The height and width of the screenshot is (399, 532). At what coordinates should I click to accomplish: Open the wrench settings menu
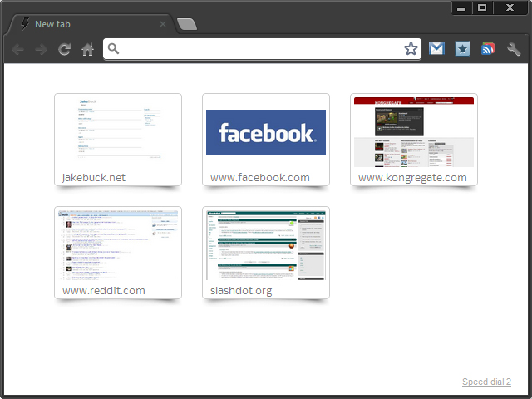514,49
